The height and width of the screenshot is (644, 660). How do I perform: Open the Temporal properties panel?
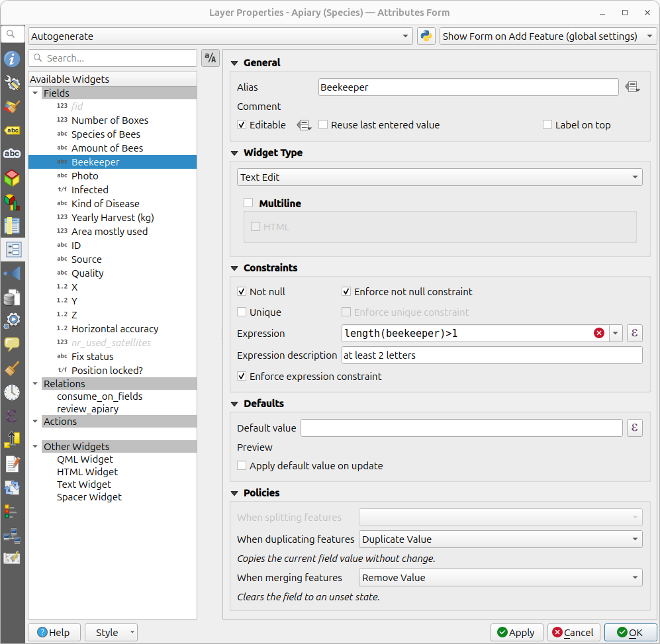point(12,392)
